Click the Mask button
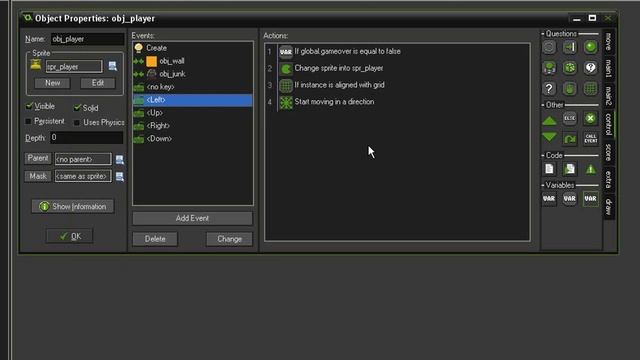This screenshot has height=360, width=640. [38, 176]
